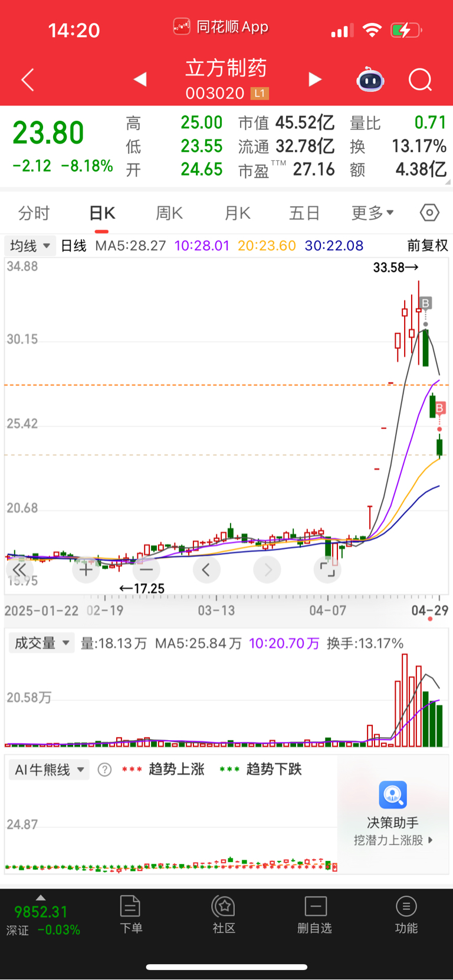453x980 pixels.
Task: Tap the red B marker near 25.42
Action: coord(439,408)
